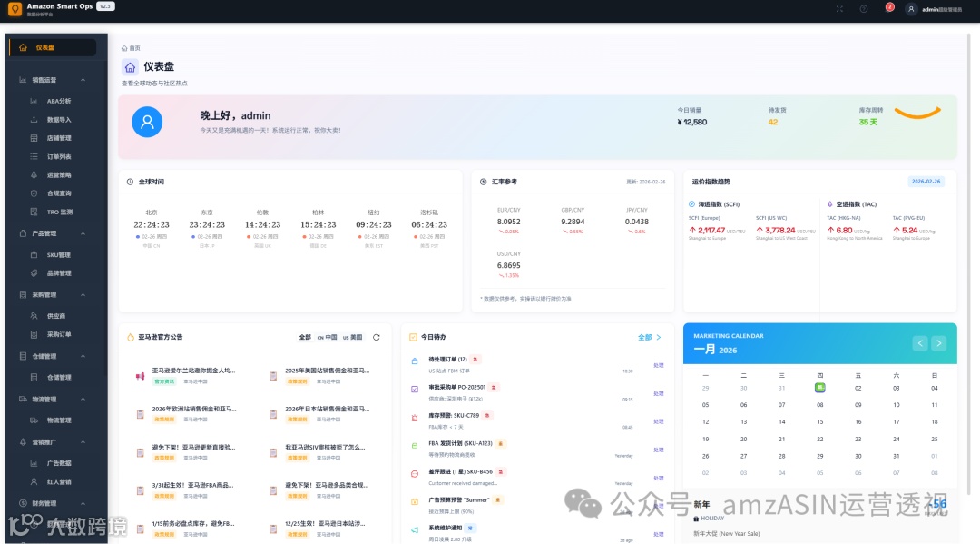Go to previous month in marketing calendar
Screen dimensions: 980x544
pyautogui.click(x=920, y=343)
